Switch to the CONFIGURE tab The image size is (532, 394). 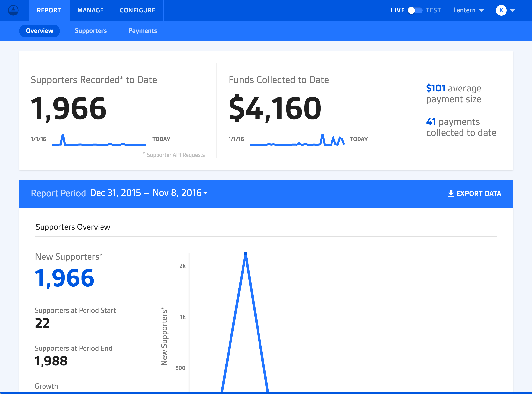pos(137,10)
